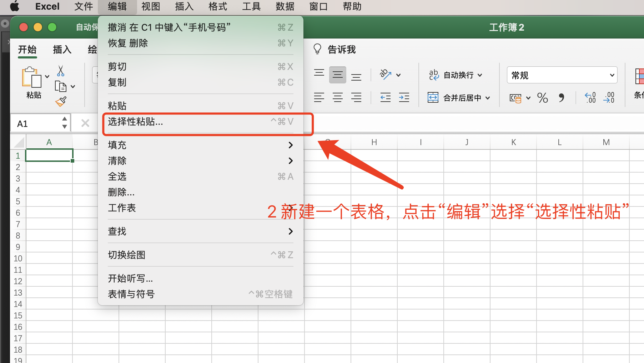Select the Format Painter brush icon
The width and height of the screenshot is (644, 363).
(x=61, y=102)
